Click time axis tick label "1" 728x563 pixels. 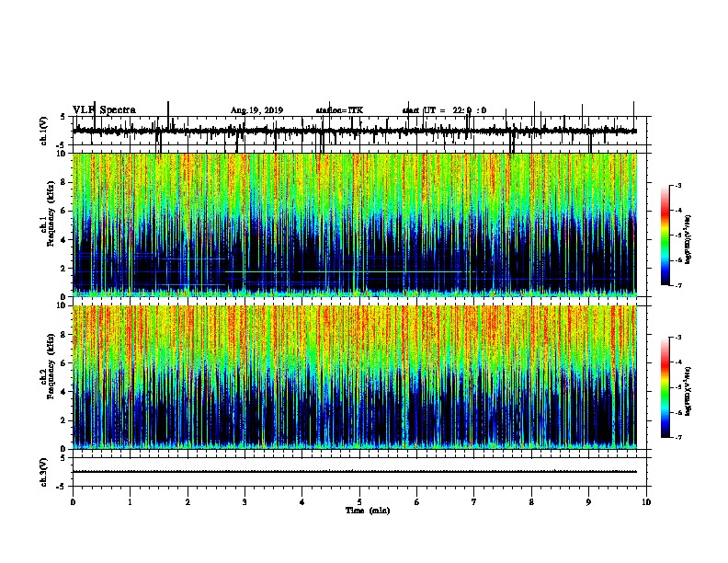point(130,502)
